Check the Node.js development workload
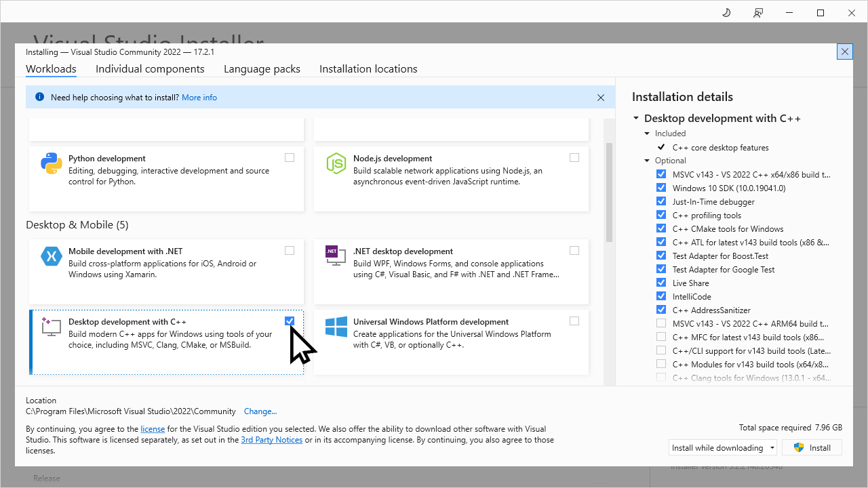 tap(574, 158)
